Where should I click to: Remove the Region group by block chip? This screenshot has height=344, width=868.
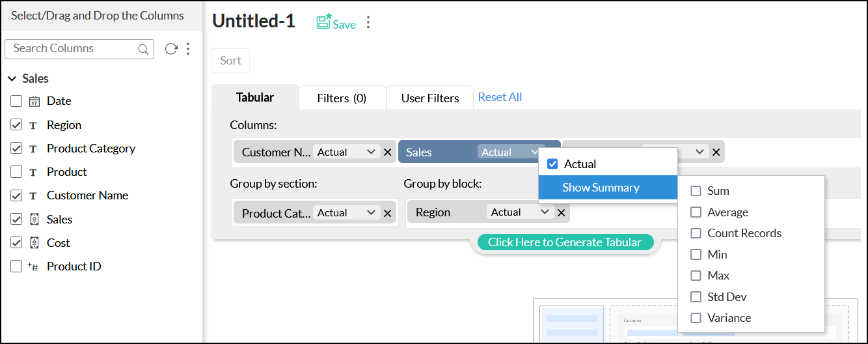(562, 212)
